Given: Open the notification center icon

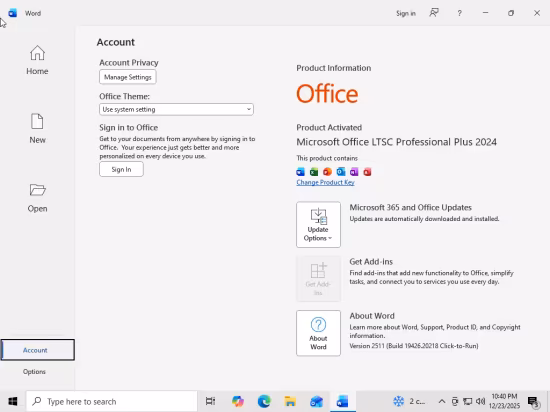Looking at the screenshot, I should click(533, 402).
